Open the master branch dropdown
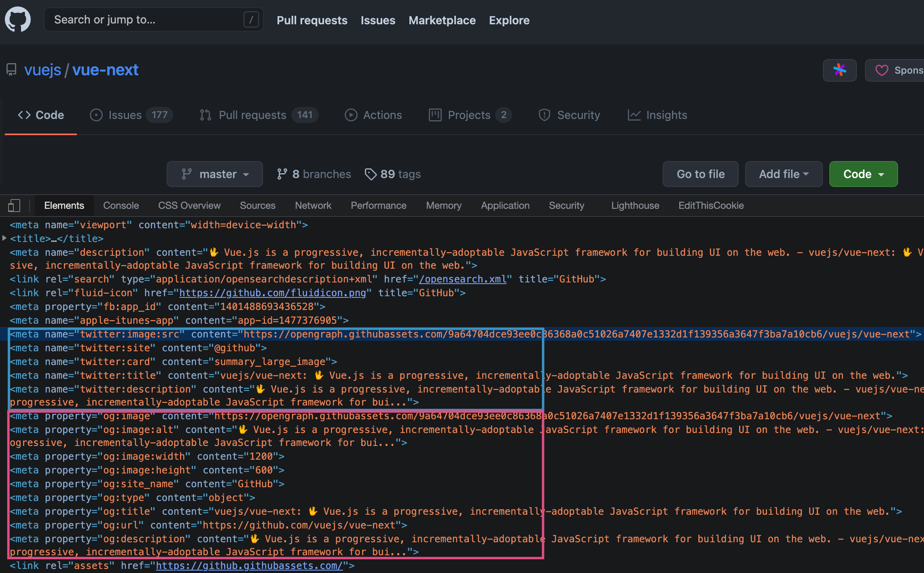Screen dimensions: 924x573 click(x=215, y=174)
